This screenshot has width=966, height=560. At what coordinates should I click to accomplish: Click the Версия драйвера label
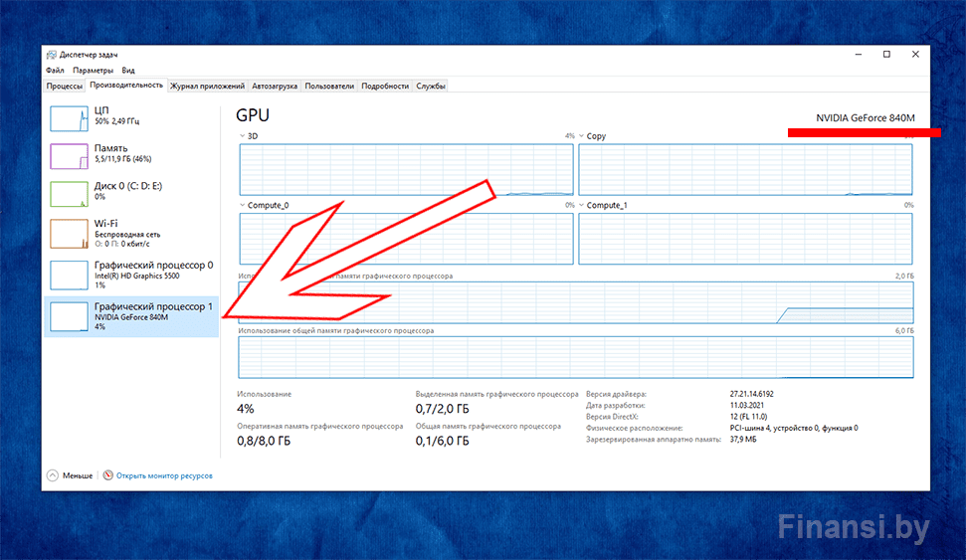point(616,394)
